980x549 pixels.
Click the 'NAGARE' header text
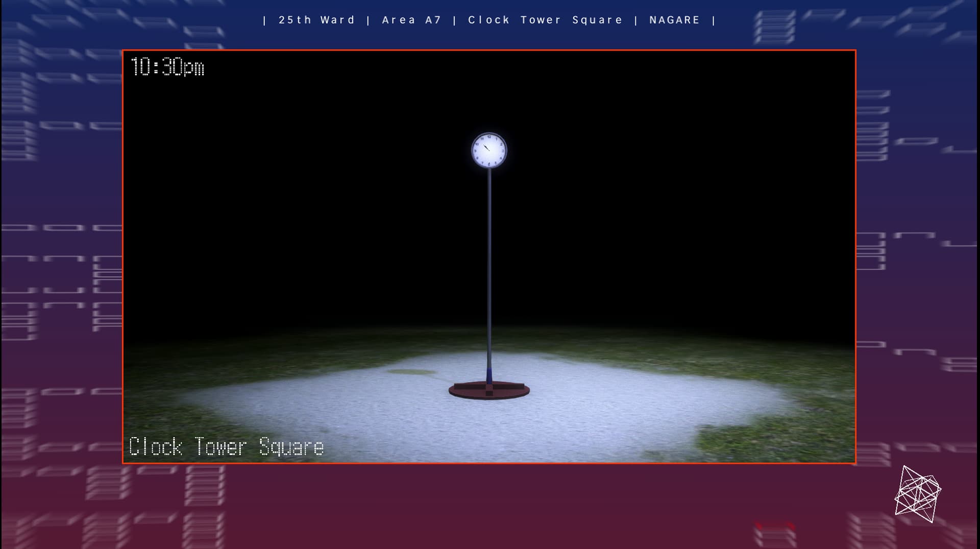click(674, 20)
